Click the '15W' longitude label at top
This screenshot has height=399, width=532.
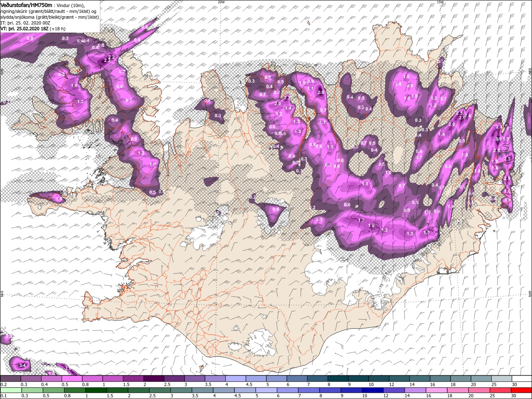click(440, 2)
